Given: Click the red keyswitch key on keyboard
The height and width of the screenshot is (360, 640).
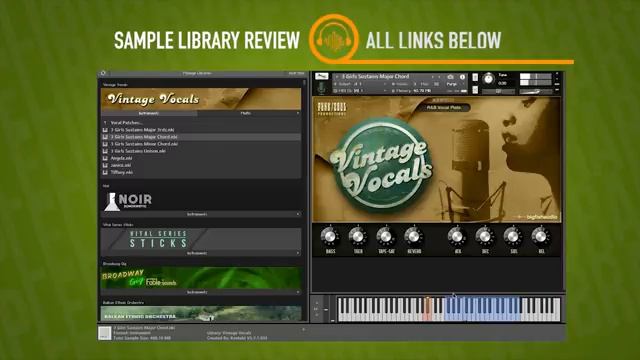Looking at the screenshot, I should (427, 309).
